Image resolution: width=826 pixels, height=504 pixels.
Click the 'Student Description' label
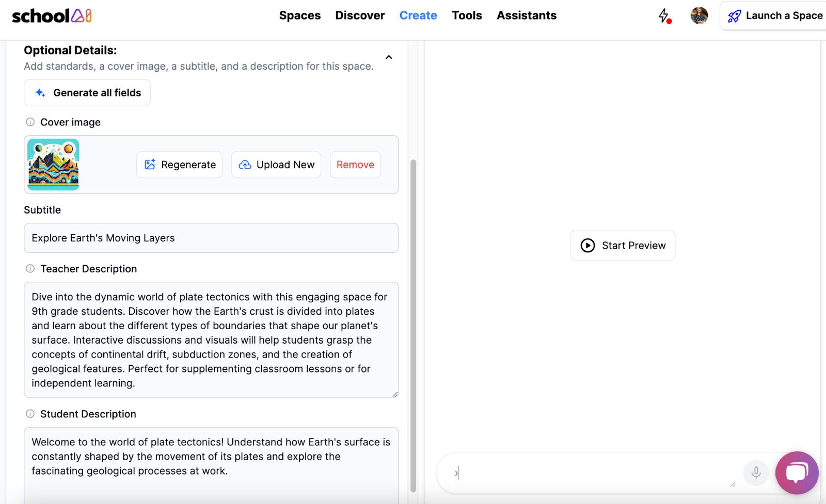click(88, 414)
